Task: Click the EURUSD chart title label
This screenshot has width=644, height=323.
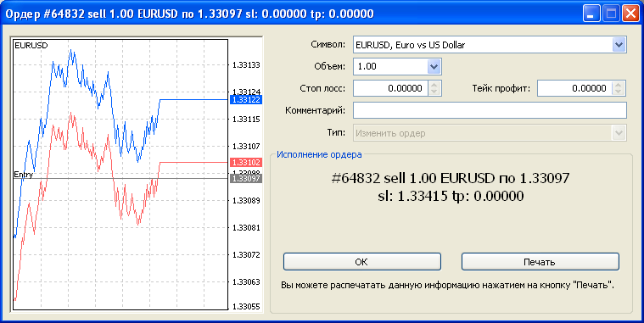Action: coord(31,46)
